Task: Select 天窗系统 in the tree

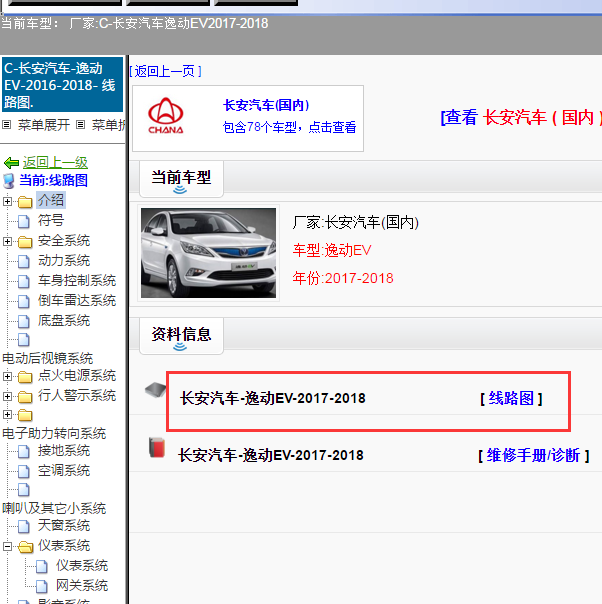Action: 64,525
